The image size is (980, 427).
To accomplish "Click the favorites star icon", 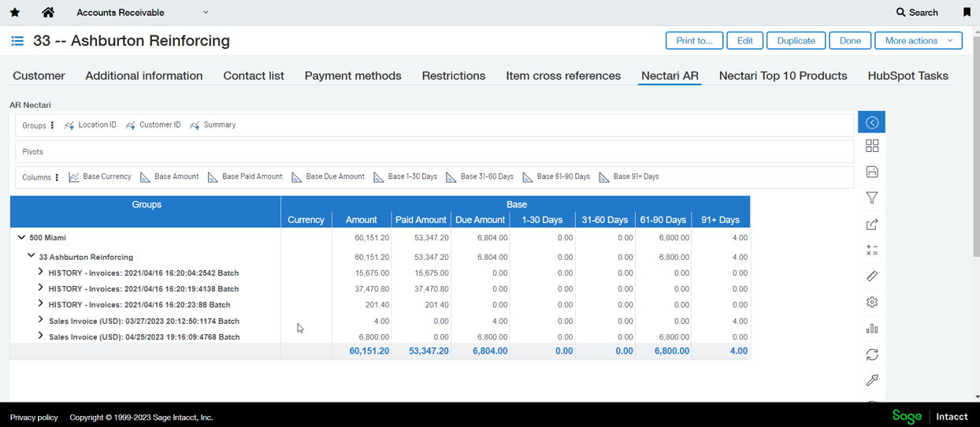I will click(x=15, y=12).
